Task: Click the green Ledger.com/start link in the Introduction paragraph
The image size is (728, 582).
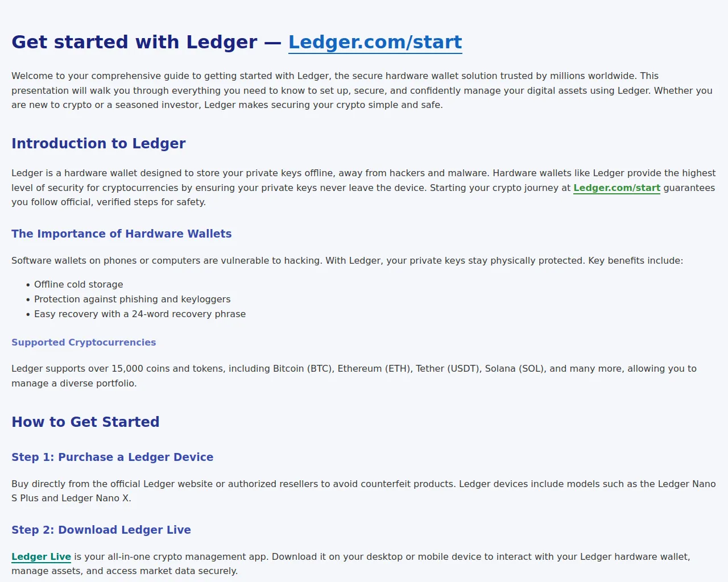Action: 617,188
